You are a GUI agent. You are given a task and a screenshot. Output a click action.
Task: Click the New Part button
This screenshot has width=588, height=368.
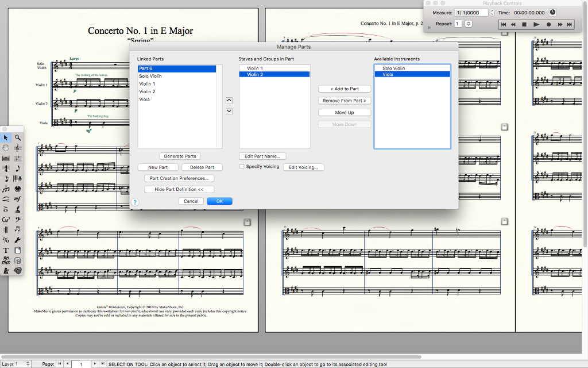coord(158,167)
